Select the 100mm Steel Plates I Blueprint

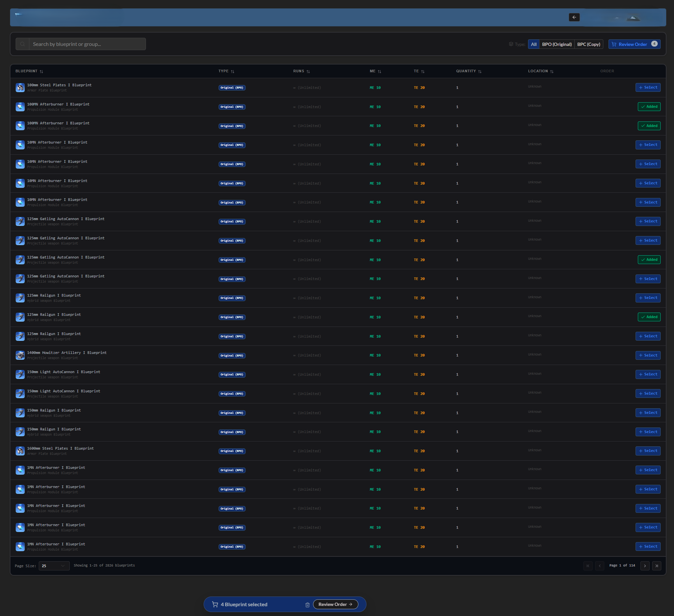click(648, 88)
